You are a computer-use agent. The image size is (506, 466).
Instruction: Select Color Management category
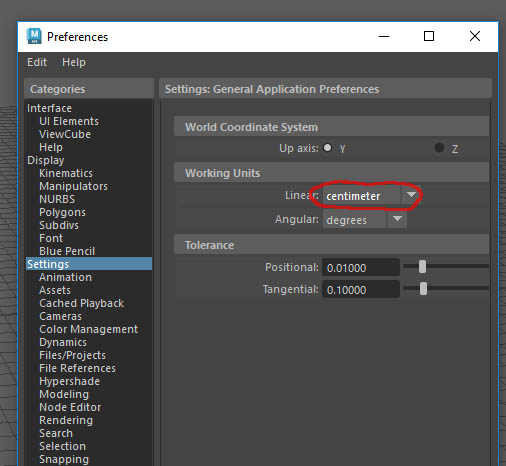[88, 329]
